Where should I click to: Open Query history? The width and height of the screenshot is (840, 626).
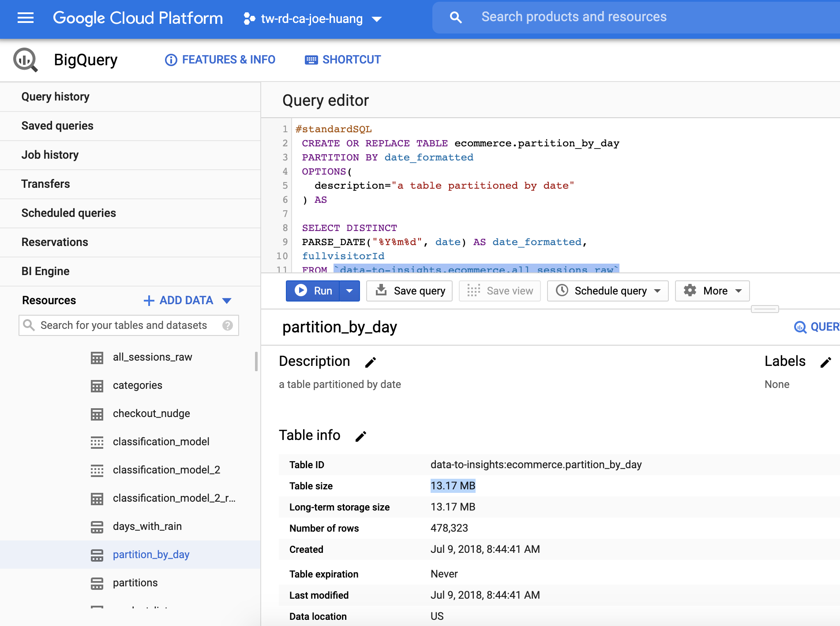(x=130, y=97)
